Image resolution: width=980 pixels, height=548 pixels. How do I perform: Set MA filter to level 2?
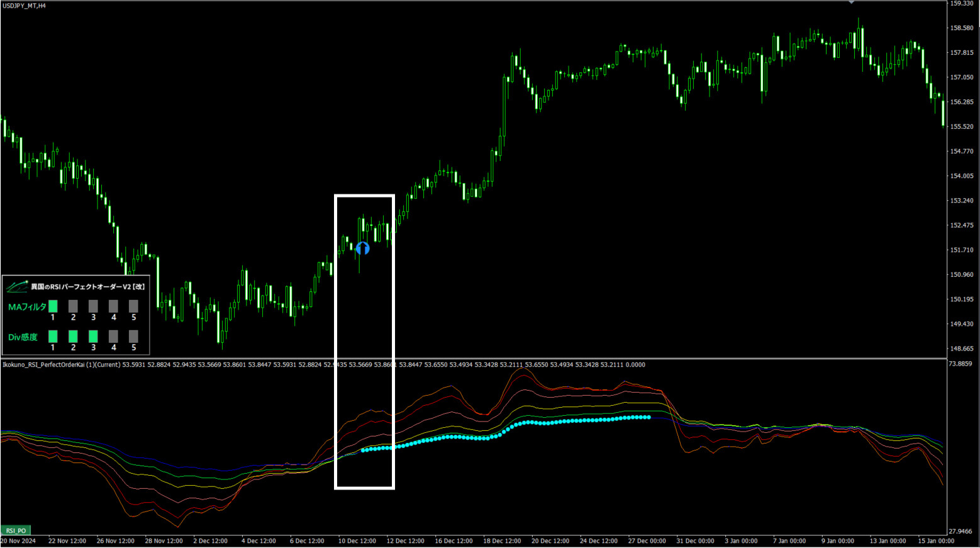tap(73, 306)
